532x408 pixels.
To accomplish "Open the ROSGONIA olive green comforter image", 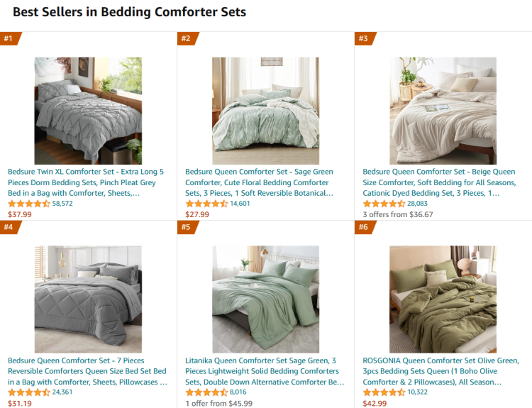I will pos(443,299).
